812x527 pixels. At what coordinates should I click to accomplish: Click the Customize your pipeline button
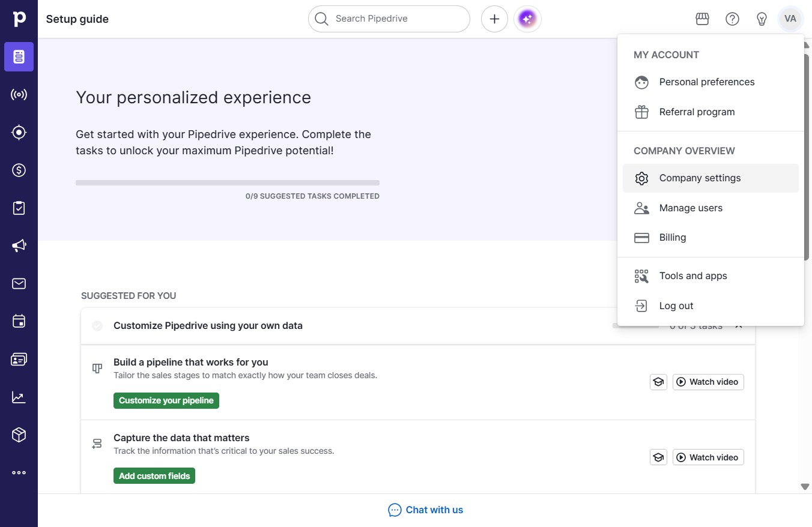pos(166,400)
